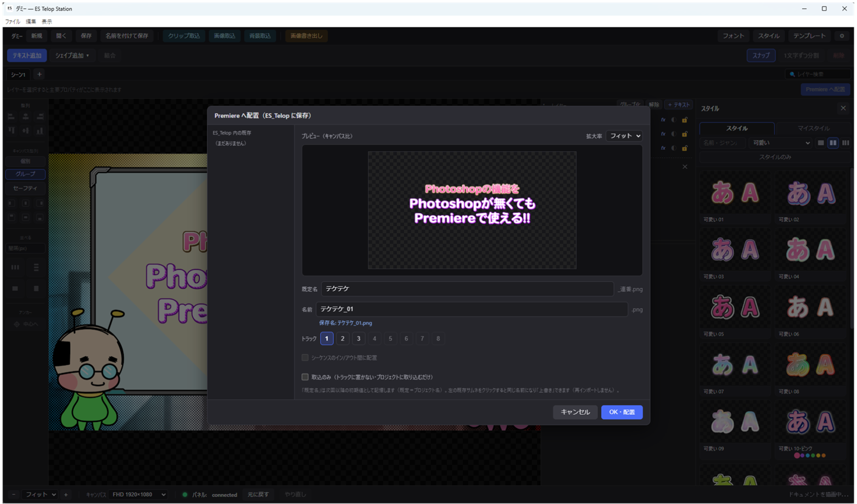Select track 2 in the dialog
The height and width of the screenshot is (504, 857).
(x=342, y=339)
